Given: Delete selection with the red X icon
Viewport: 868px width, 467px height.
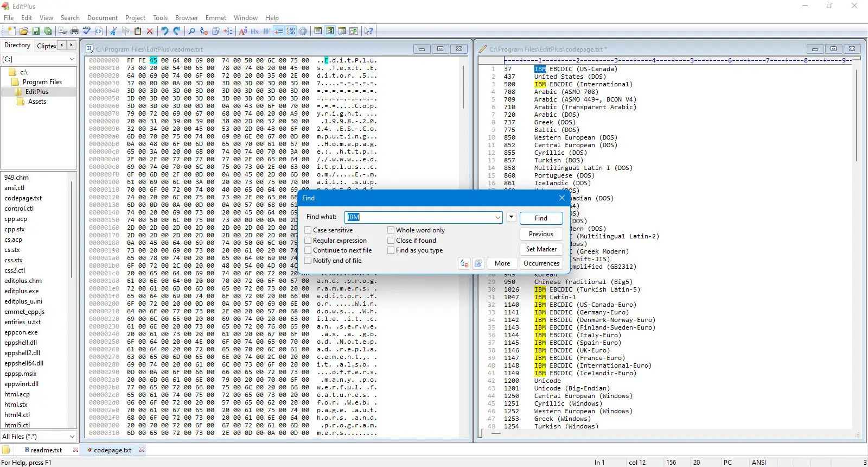Looking at the screenshot, I should point(150,31).
